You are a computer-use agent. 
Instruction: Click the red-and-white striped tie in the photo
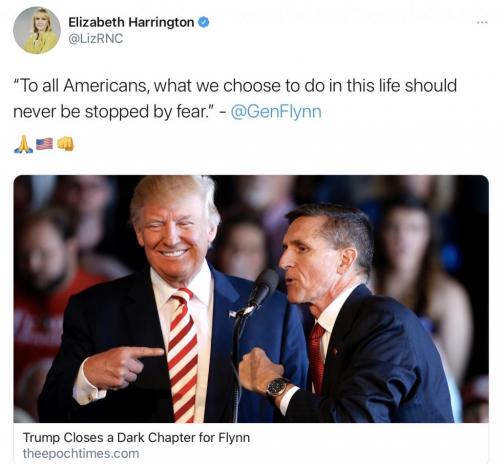tap(182, 355)
